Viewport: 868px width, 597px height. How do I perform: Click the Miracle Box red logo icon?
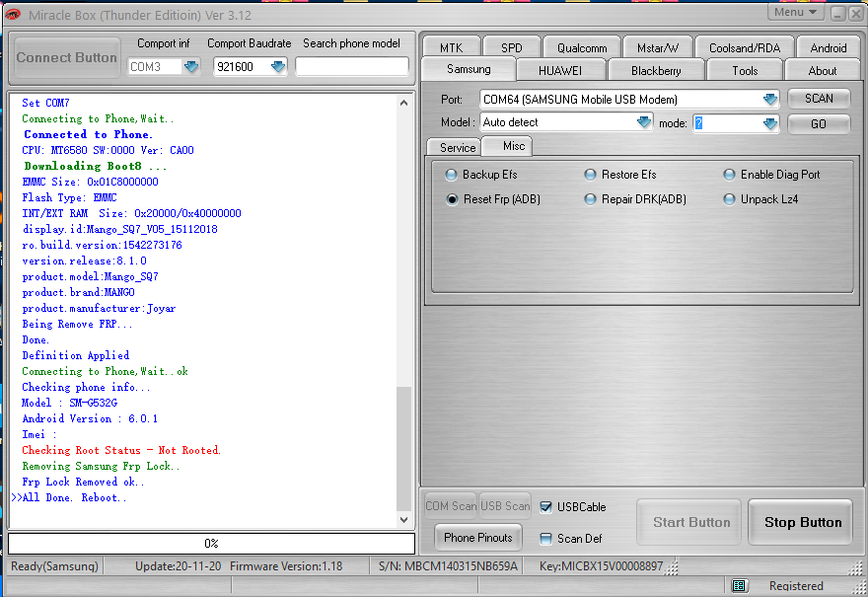tap(12, 15)
